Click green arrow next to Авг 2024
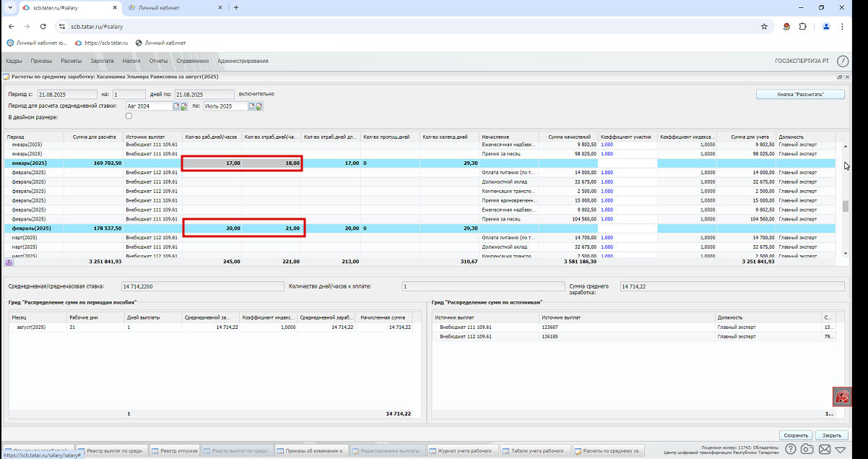The image size is (868, 459). [x=183, y=106]
